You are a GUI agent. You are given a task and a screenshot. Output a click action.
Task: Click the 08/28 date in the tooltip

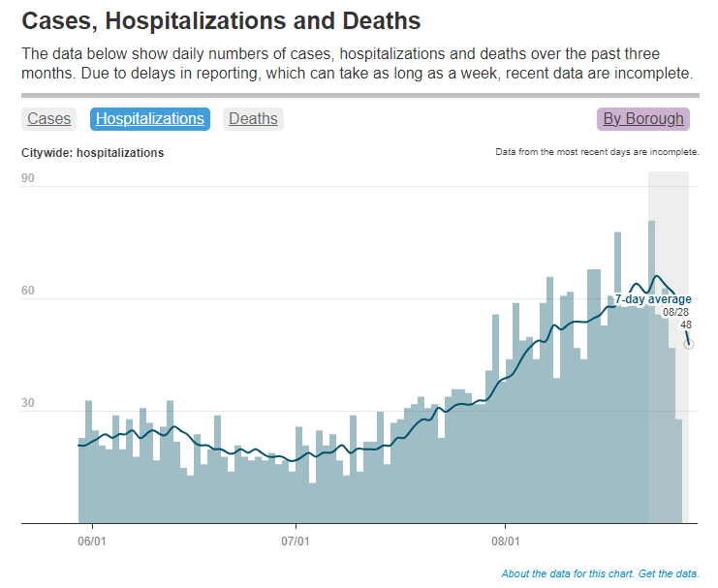click(x=676, y=312)
